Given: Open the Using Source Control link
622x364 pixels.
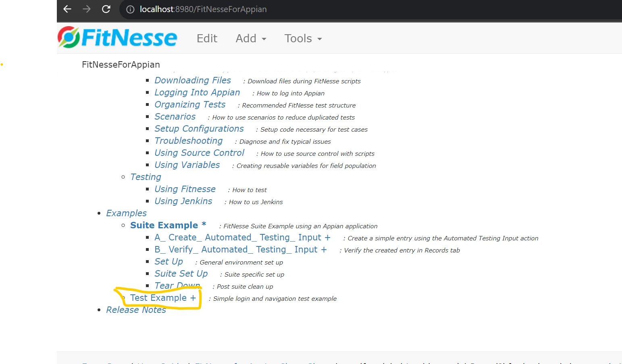Looking at the screenshot, I should point(200,153).
